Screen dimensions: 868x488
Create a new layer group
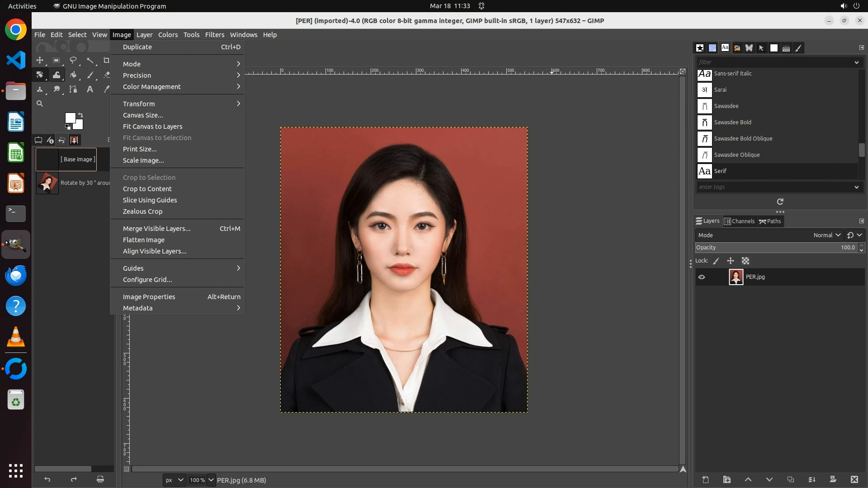pyautogui.click(x=727, y=479)
